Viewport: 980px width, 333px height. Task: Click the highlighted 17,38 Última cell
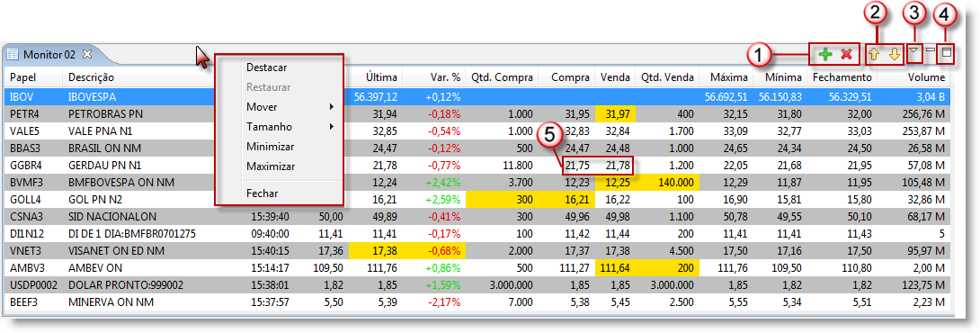[x=375, y=251]
